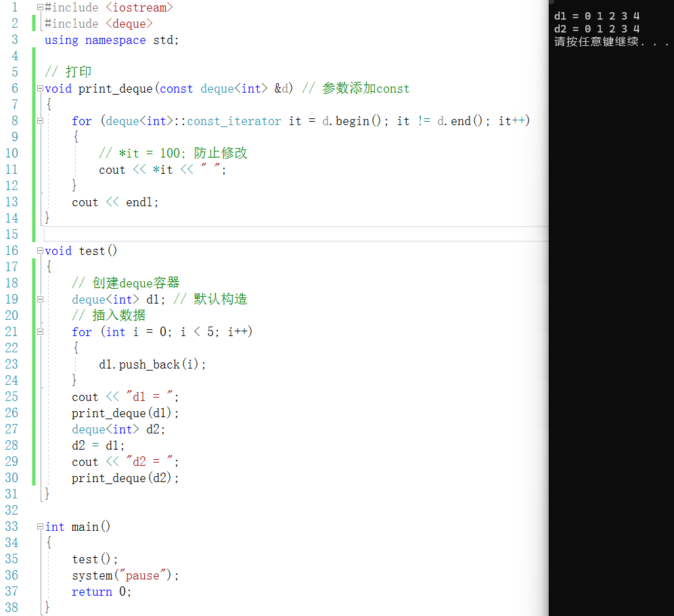The height and width of the screenshot is (616, 674).
Task: Click '请按任意键继续' console prompt
Action: click(596, 42)
